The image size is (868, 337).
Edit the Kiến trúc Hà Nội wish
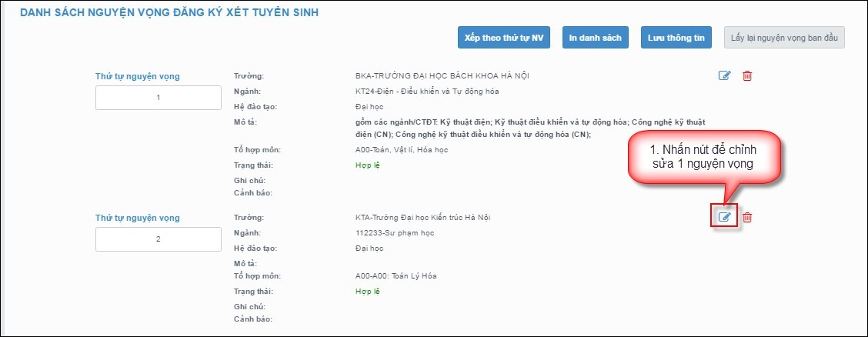(723, 217)
